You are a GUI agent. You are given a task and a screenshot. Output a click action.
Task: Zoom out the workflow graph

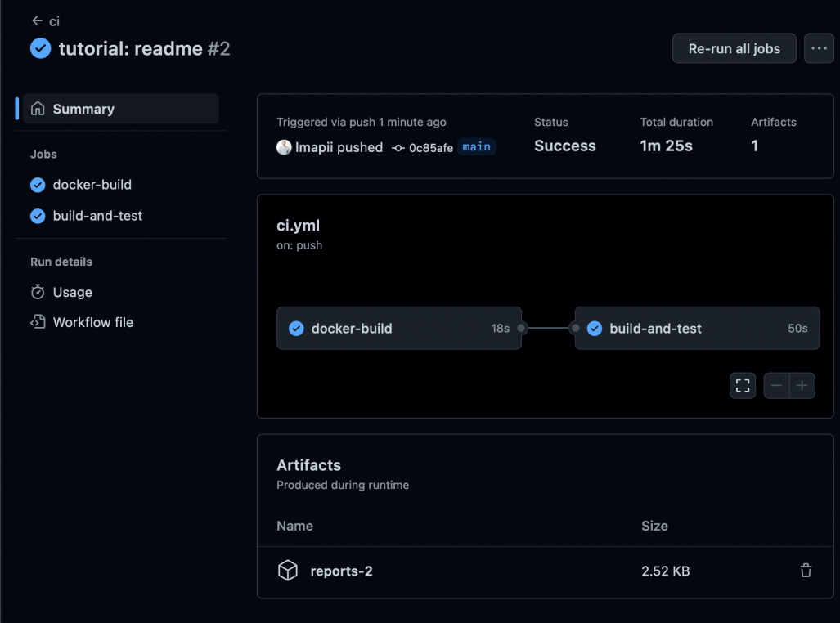[776, 386]
